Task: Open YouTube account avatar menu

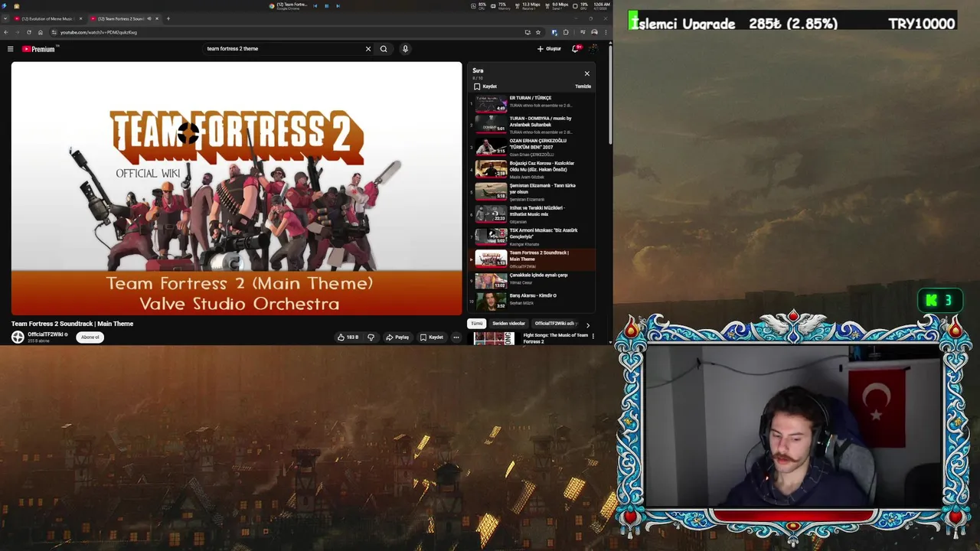Action: [x=593, y=49]
